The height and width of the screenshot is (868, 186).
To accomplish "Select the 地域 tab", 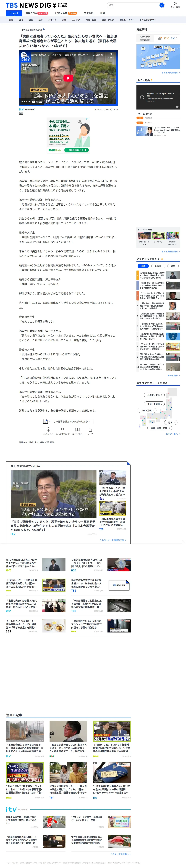I will (103, 13).
